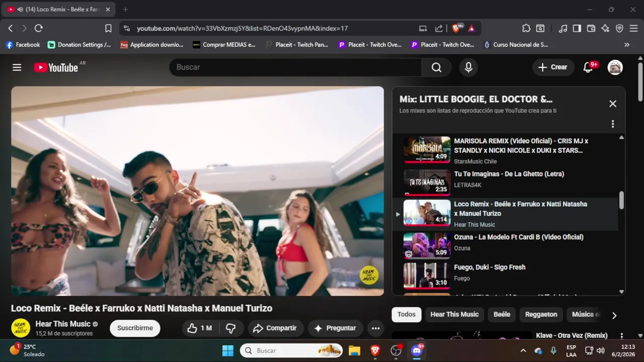Play Fuego, Duki - Sigo Fresh
Viewport: 644px width, 362px height.
pyautogui.click(x=506, y=275)
